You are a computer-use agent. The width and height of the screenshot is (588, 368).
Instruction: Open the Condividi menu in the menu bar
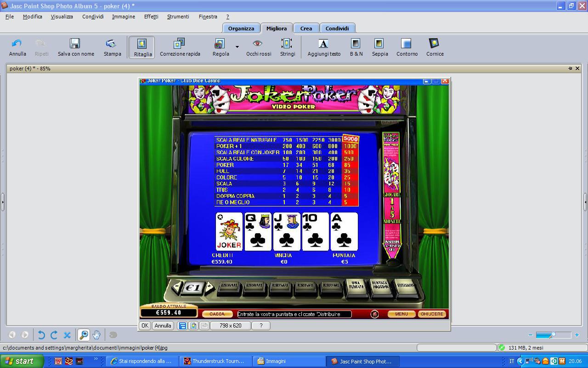pos(93,17)
